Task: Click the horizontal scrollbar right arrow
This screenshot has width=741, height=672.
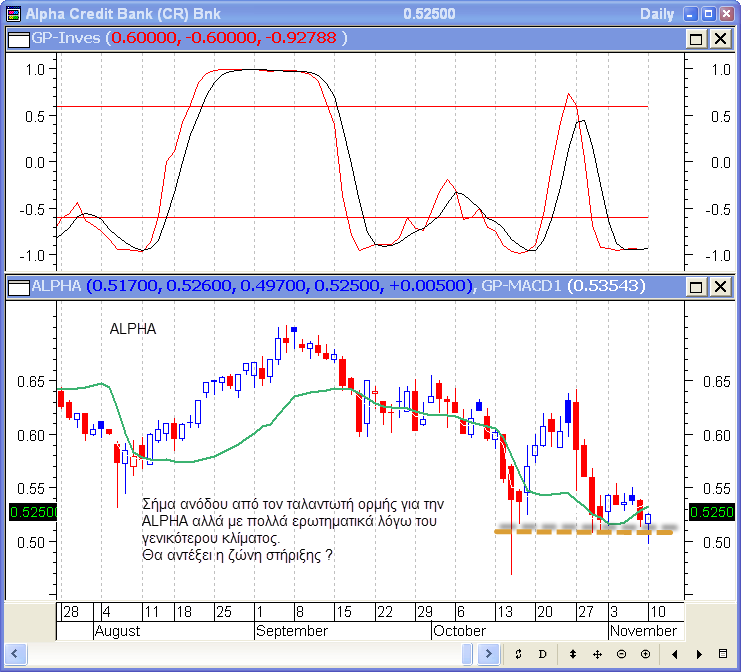Action: click(x=491, y=654)
